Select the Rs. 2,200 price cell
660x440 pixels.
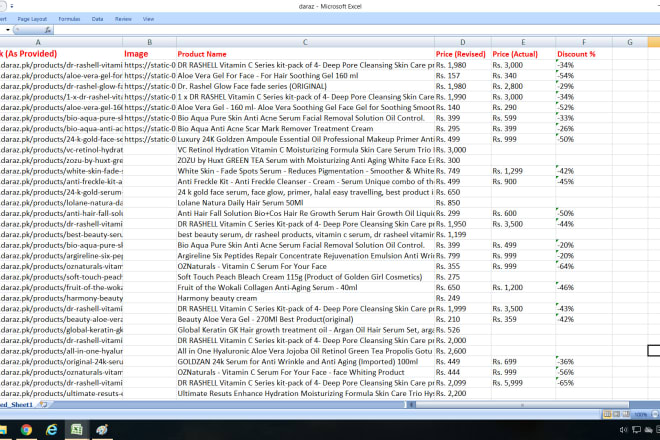tap(463, 393)
